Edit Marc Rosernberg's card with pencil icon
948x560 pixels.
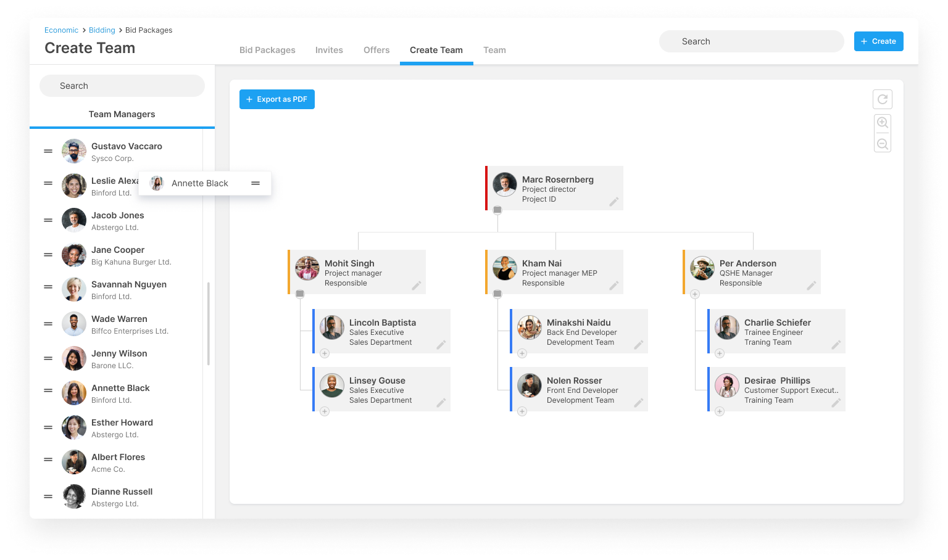[613, 202]
